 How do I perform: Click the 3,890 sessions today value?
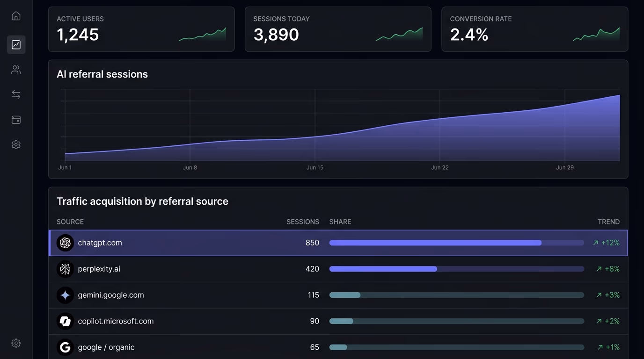(x=276, y=35)
